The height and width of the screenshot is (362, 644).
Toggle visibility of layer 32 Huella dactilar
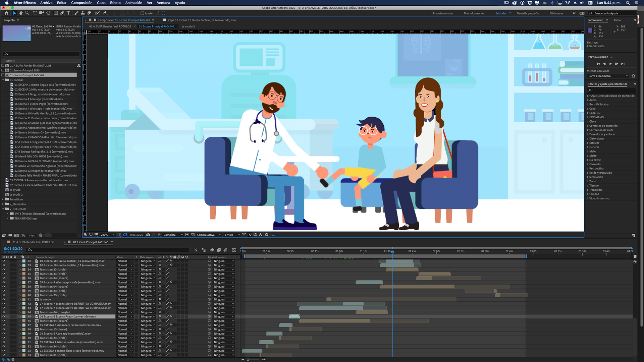click(x=4, y=261)
